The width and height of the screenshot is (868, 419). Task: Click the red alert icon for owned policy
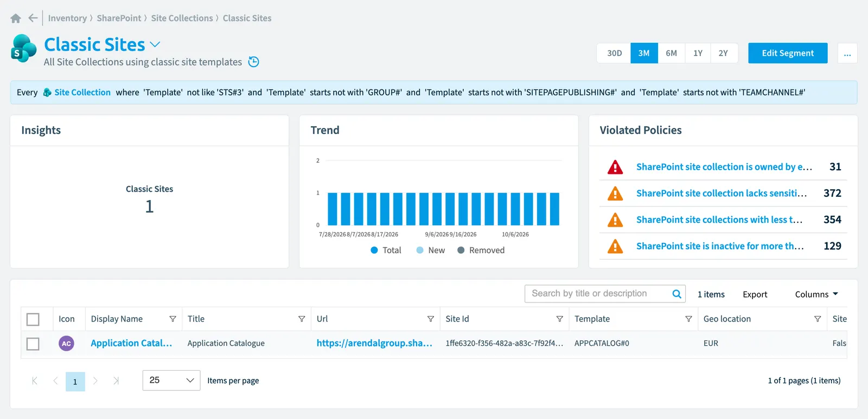(x=615, y=167)
